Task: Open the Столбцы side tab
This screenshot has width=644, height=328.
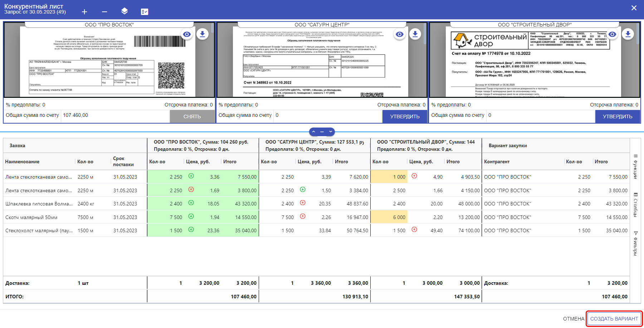Action: 636,205
